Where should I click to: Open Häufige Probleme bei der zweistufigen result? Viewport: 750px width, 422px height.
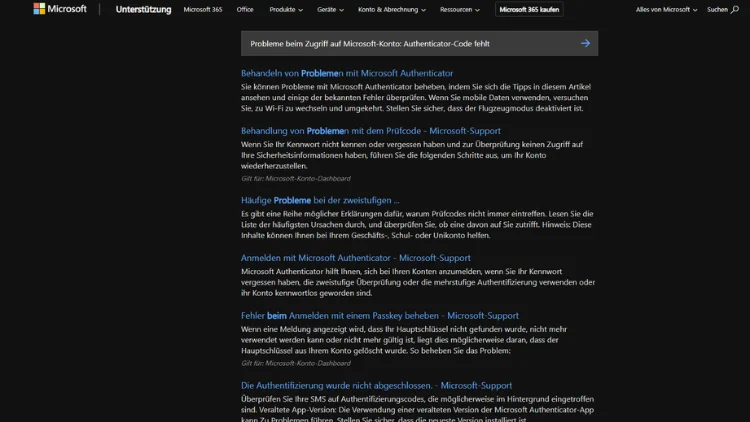point(319,199)
